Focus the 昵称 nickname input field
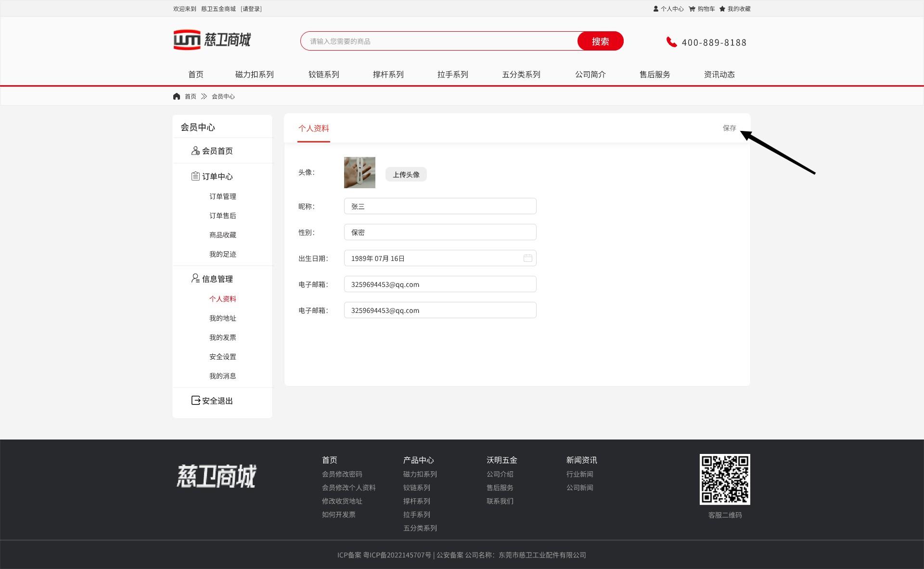This screenshot has height=569, width=924. [440, 207]
